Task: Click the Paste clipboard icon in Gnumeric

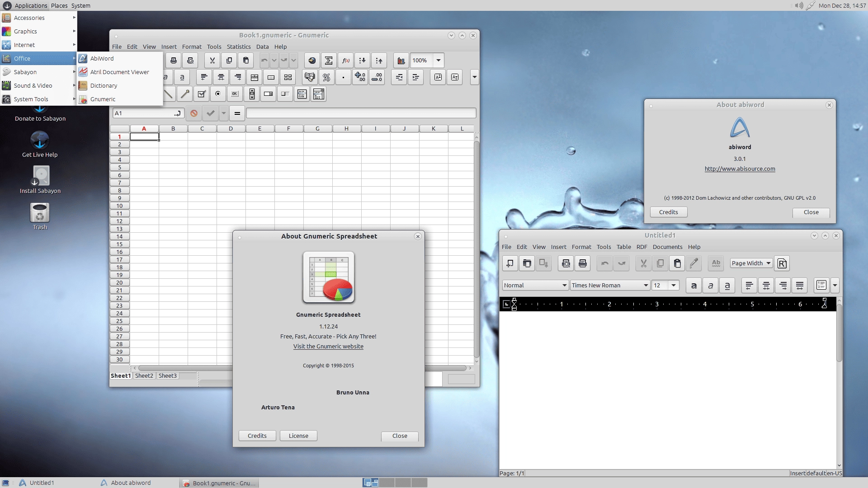Action: point(246,61)
